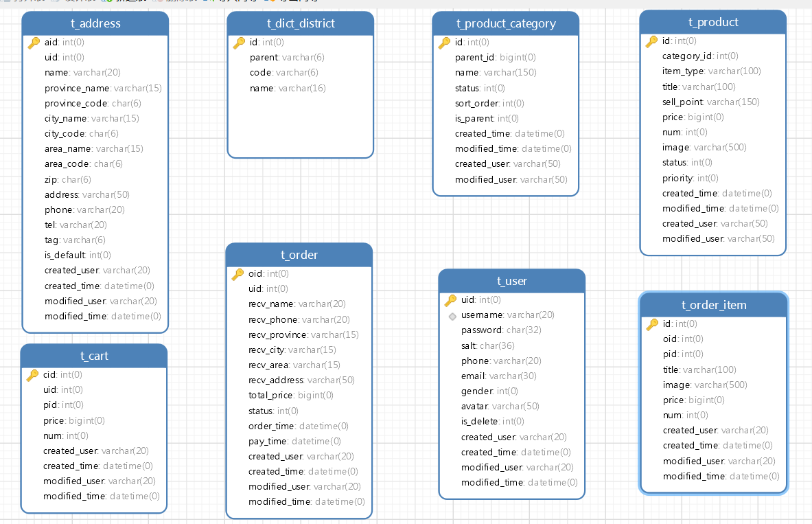Click the status field in t_product_category

point(480,88)
